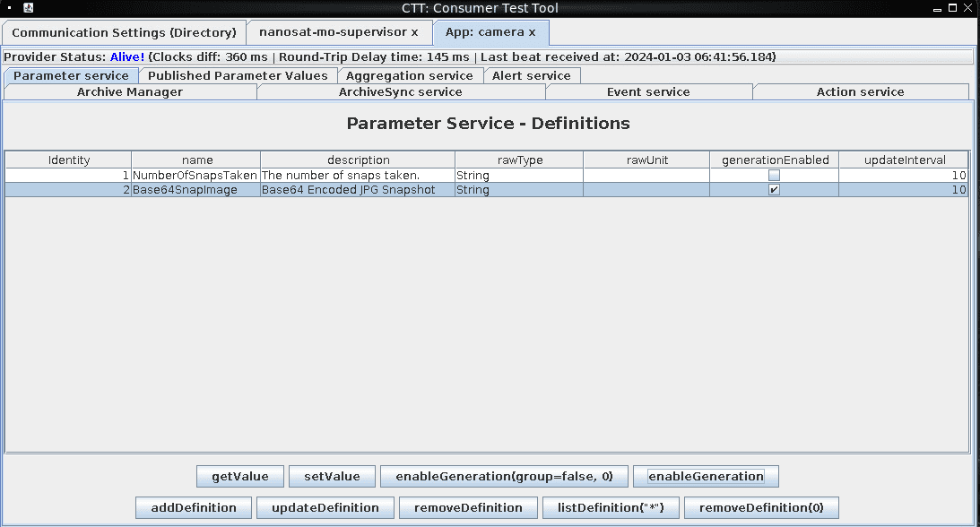Click the removeDefinition button
This screenshot has width=980, height=527.
(x=468, y=507)
